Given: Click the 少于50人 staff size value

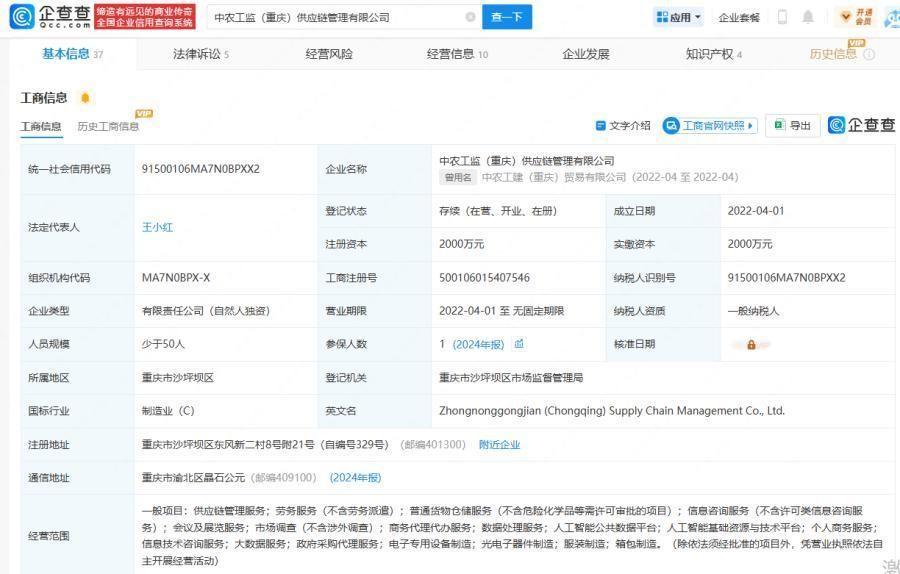Looking at the screenshot, I should point(164,344).
